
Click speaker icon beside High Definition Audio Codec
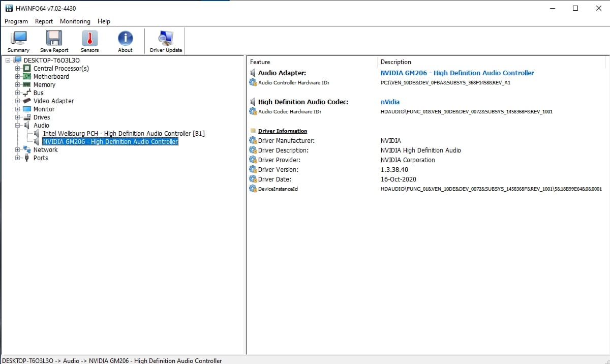pyautogui.click(x=253, y=102)
